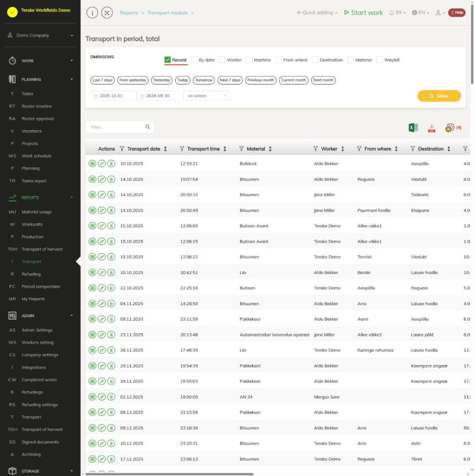Screen dimensions: 474x476
Task: Select the Last 7 days preset
Action: click(x=102, y=80)
